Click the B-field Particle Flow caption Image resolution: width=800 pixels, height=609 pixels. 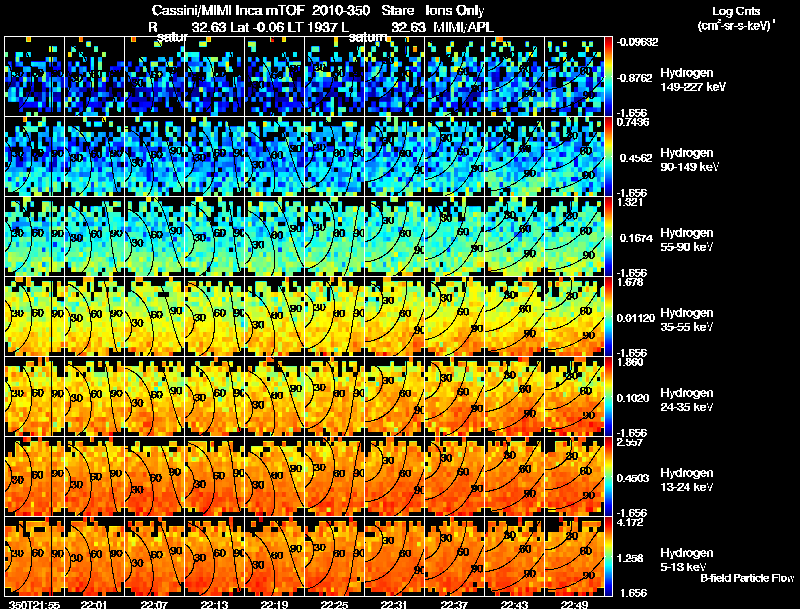pos(747,578)
